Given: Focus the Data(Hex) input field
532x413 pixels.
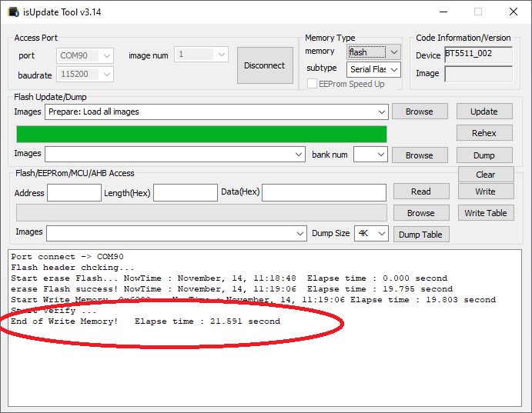Looking at the screenshot, I should point(323,192).
